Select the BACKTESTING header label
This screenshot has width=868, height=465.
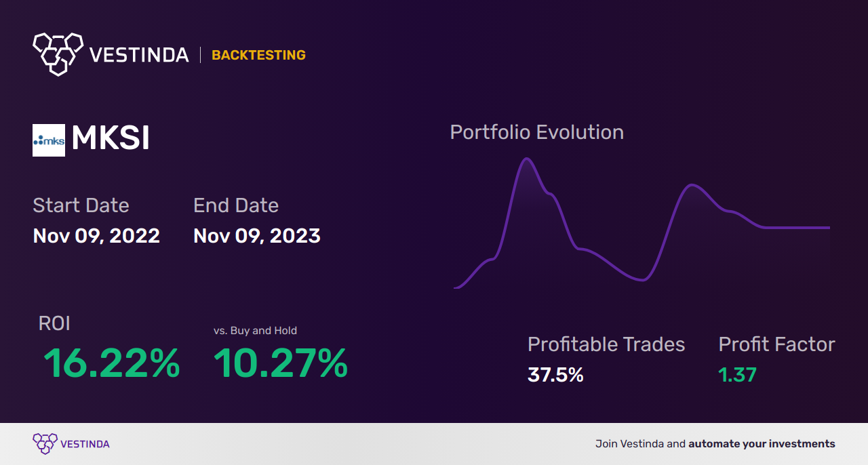[258, 56]
